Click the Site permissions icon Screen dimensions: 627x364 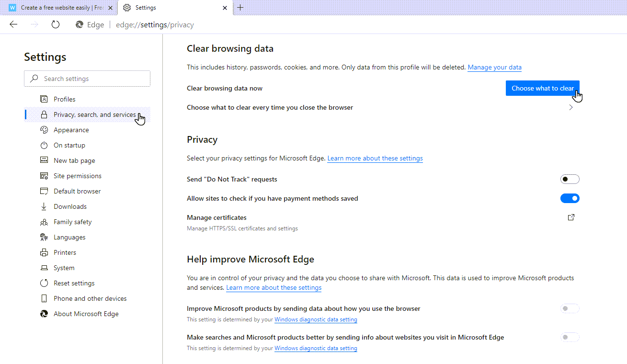point(44,176)
